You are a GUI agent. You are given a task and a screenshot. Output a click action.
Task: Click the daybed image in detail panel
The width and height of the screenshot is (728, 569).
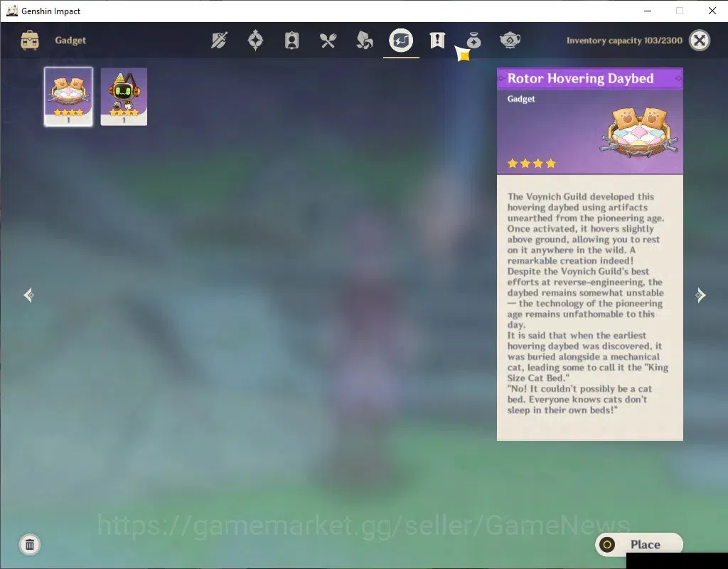coord(640,132)
